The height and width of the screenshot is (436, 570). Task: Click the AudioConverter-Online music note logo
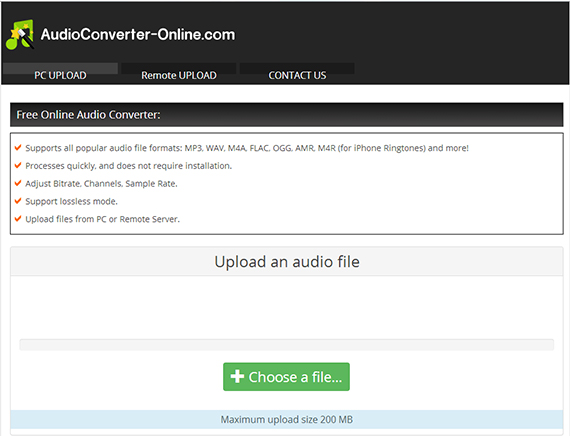(x=20, y=35)
